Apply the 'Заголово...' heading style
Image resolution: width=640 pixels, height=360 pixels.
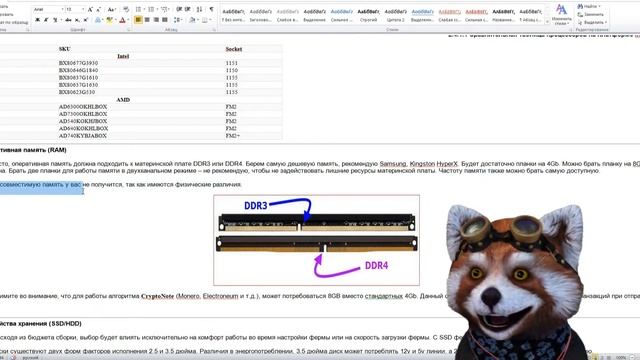tap(260, 16)
